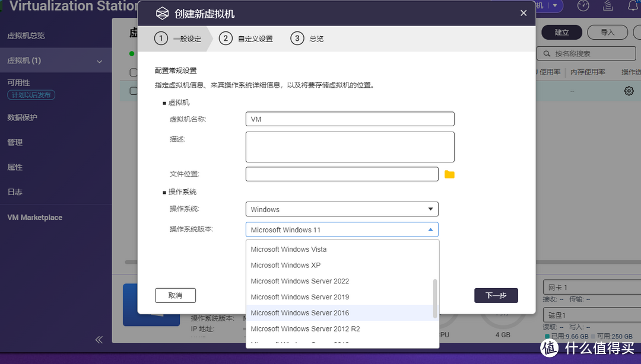Check the checkbox next to the listed VM
Image resolution: width=641 pixels, height=364 pixels.
pyautogui.click(x=134, y=90)
